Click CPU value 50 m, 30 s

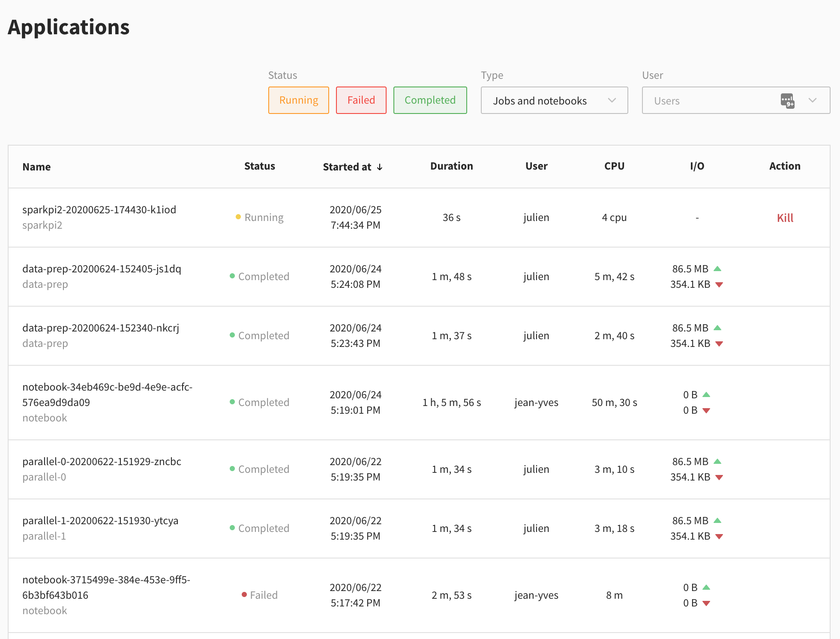point(614,402)
